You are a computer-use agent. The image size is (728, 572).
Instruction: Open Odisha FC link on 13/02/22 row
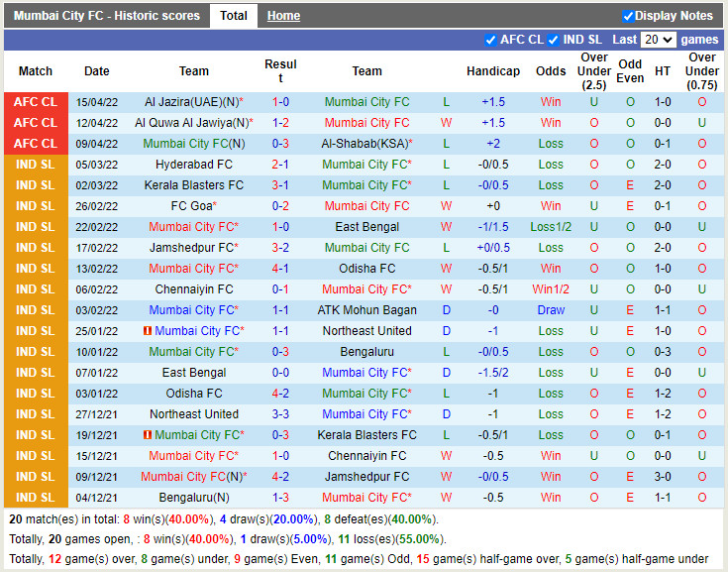pos(366,269)
